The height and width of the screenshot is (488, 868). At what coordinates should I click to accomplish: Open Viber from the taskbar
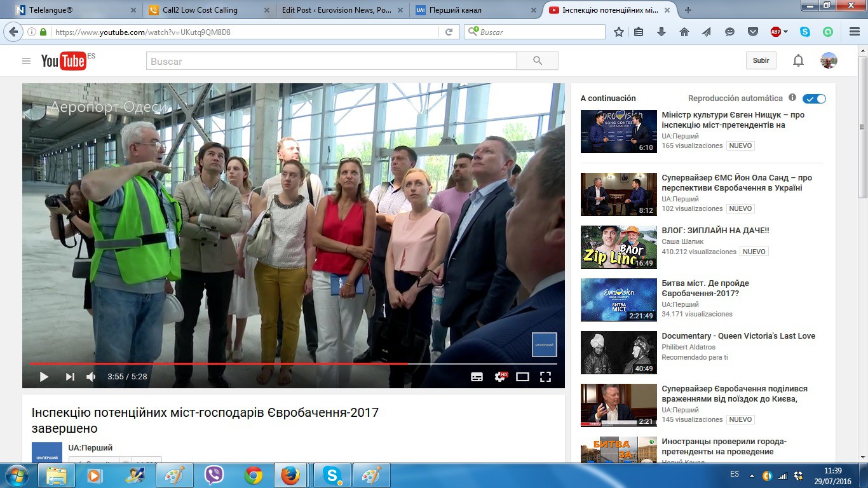point(214,475)
